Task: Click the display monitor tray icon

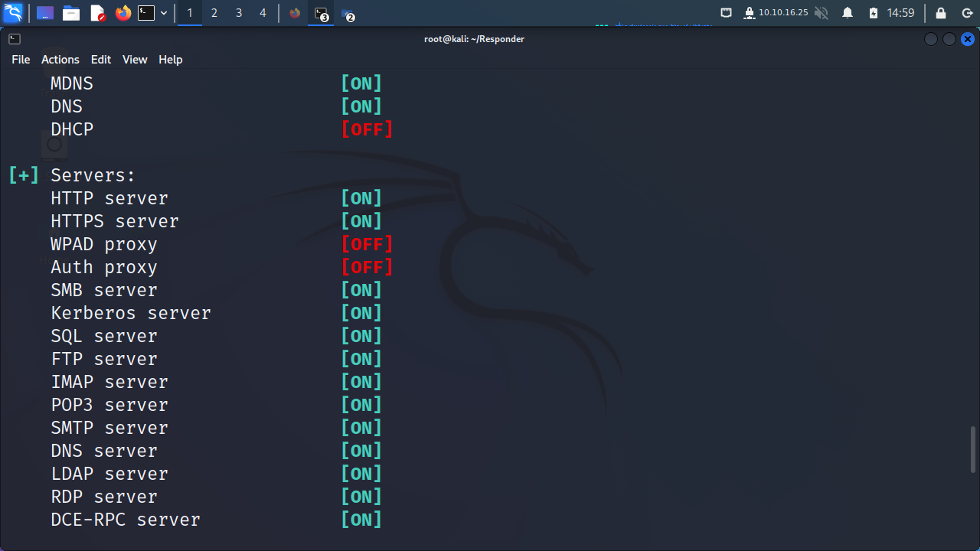Action: (x=727, y=13)
